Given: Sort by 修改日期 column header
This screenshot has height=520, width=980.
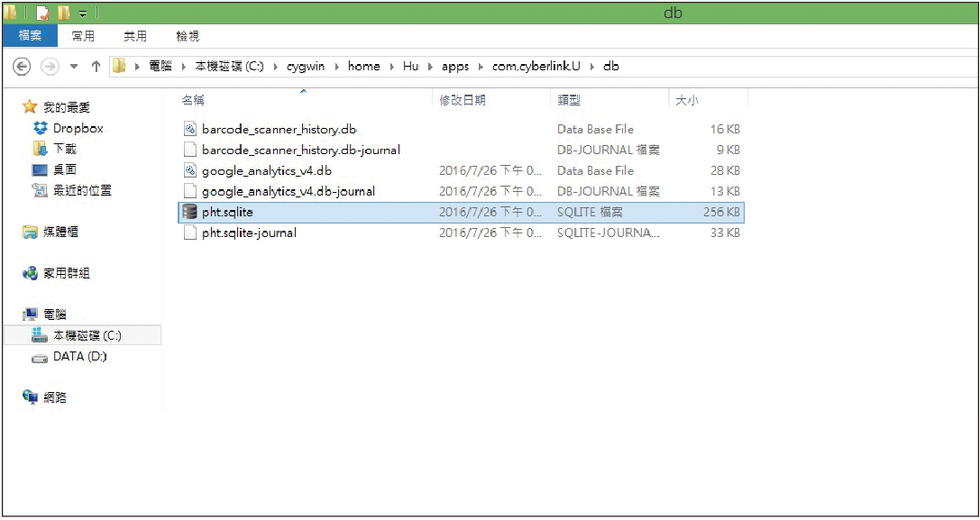Looking at the screenshot, I should tap(463, 100).
